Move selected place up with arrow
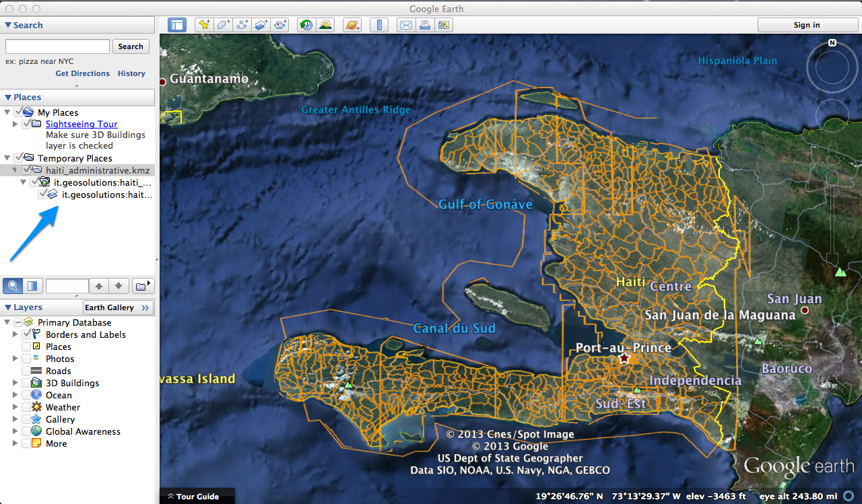Image resolution: width=862 pixels, height=504 pixels. click(x=99, y=286)
